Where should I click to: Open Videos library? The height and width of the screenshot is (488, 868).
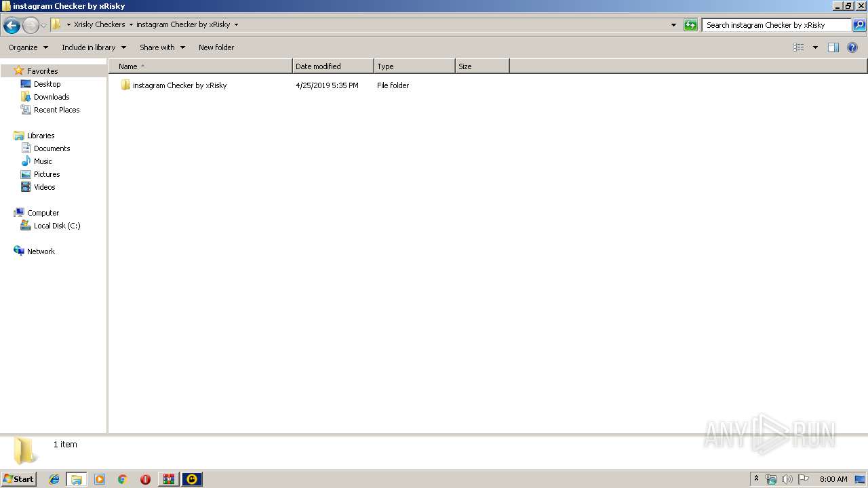click(44, 187)
